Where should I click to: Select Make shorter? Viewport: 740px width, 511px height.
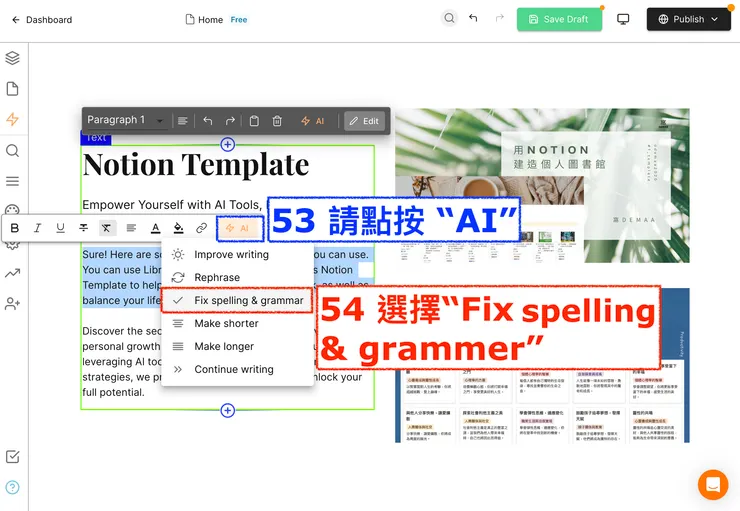[237, 324]
